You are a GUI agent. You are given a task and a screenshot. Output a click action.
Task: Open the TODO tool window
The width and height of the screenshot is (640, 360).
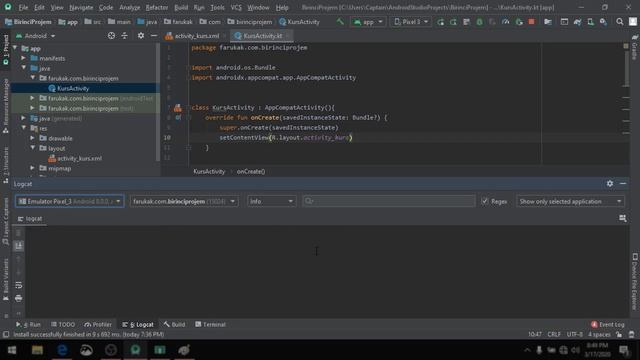pos(63,324)
